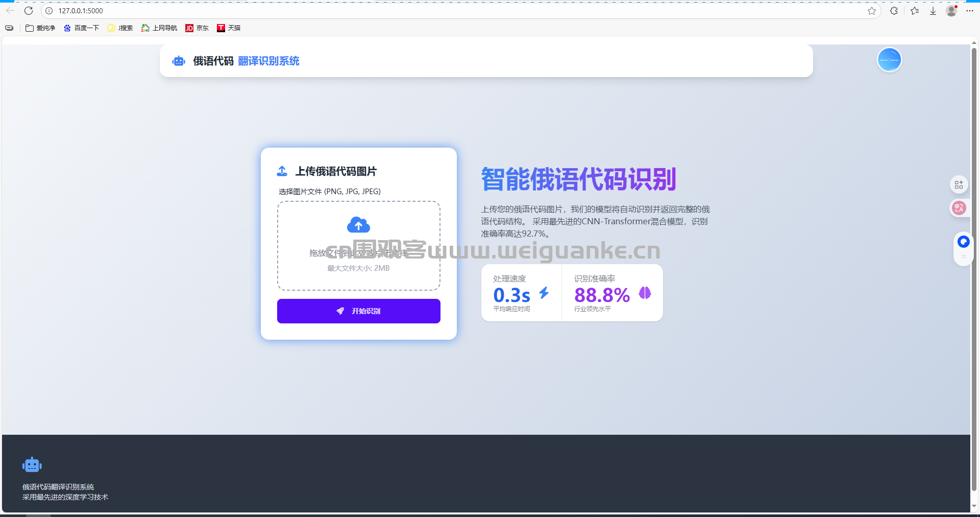Click the vertical page scrollbar

(x=974, y=255)
